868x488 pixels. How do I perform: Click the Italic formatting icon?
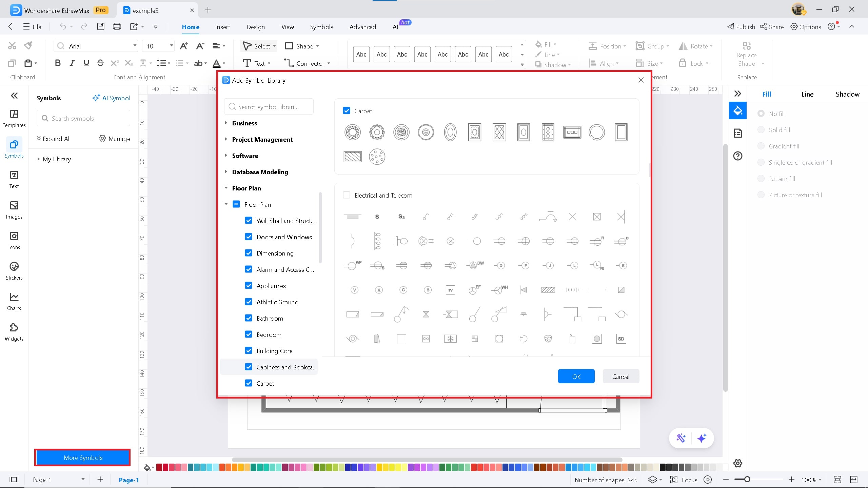[72, 63]
